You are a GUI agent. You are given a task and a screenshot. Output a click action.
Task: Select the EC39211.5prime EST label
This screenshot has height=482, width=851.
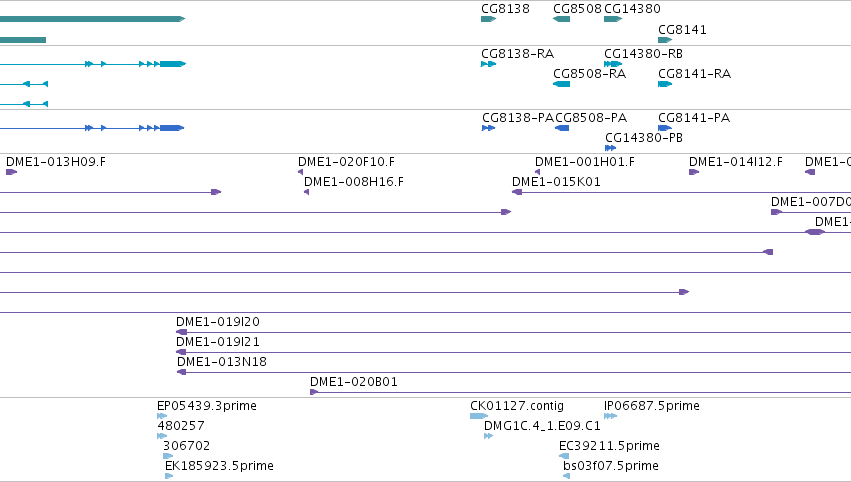tap(609, 446)
